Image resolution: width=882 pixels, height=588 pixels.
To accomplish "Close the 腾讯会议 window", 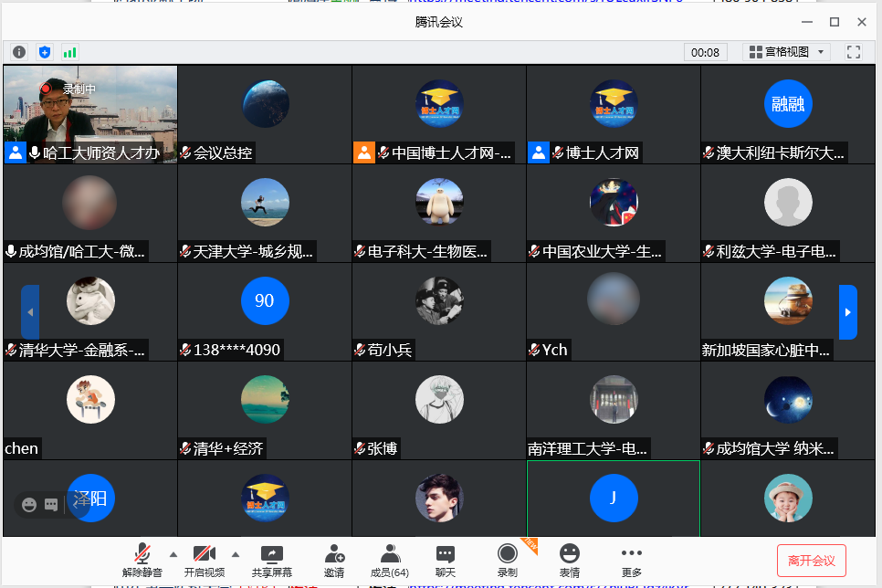I will pyautogui.click(x=862, y=22).
